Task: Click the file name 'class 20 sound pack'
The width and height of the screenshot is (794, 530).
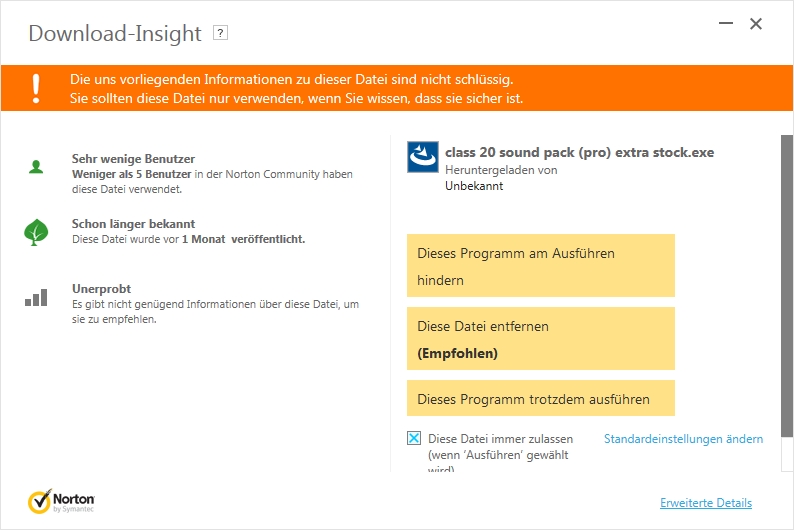Action: (x=579, y=153)
